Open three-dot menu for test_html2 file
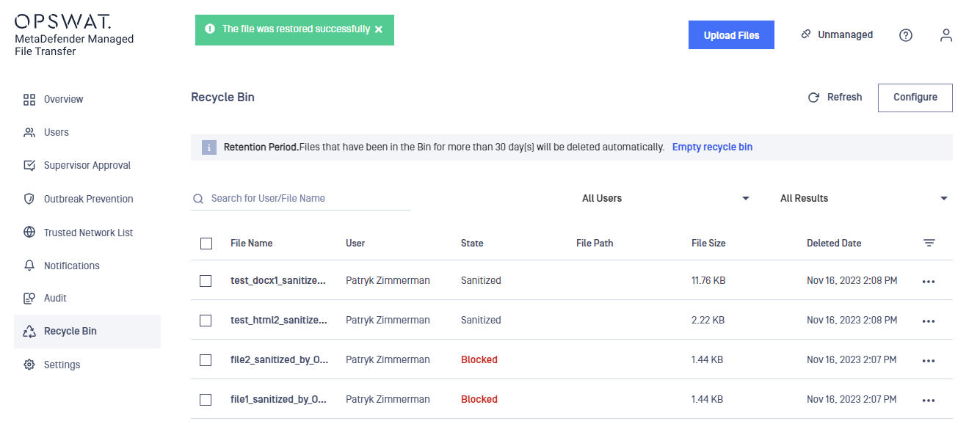980x424 pixels. (x=929, y=321)
